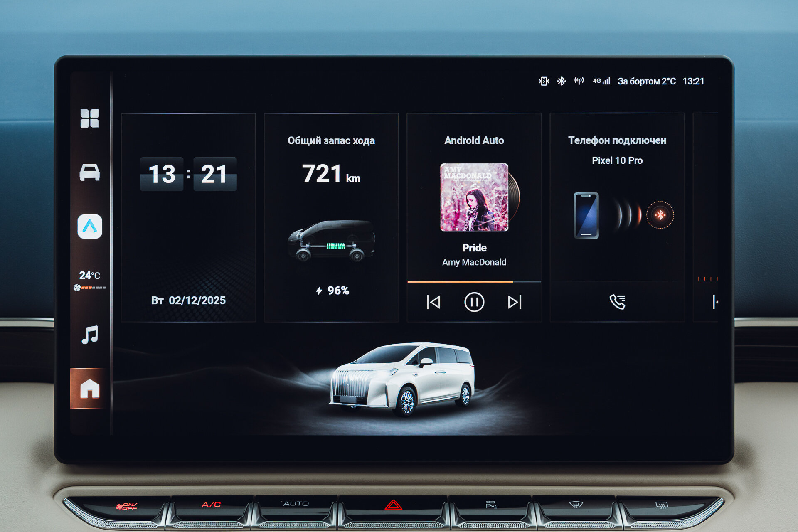Open the clock and date widget

point(188,217)
